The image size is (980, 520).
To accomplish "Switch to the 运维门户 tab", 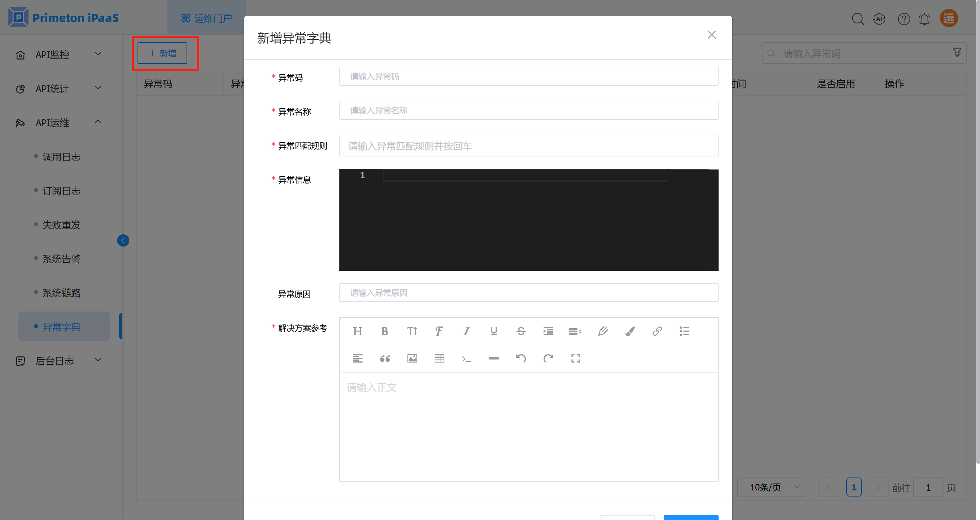I will point(207,18).
